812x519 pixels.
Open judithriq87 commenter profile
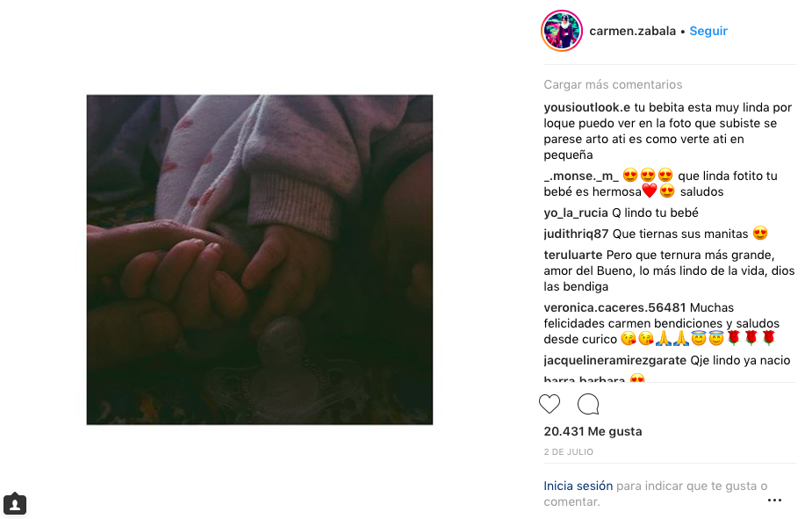[576, 234]
